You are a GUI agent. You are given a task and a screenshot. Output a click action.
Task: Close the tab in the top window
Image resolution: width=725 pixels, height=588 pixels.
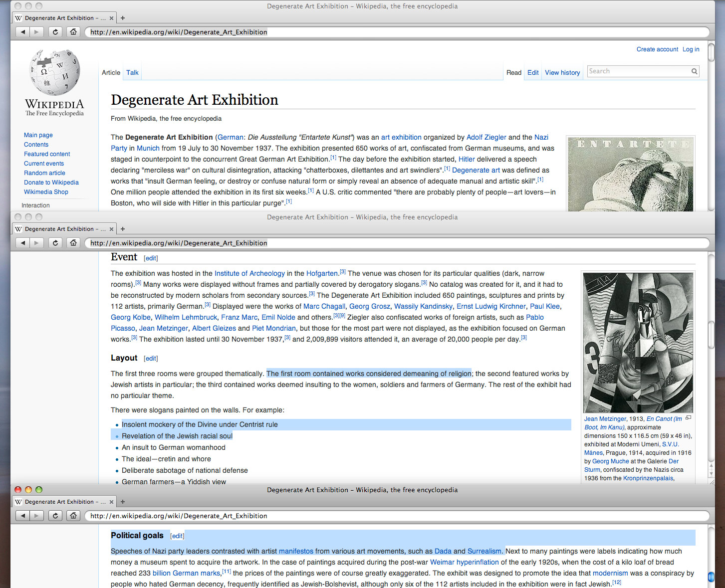[111, 18]
